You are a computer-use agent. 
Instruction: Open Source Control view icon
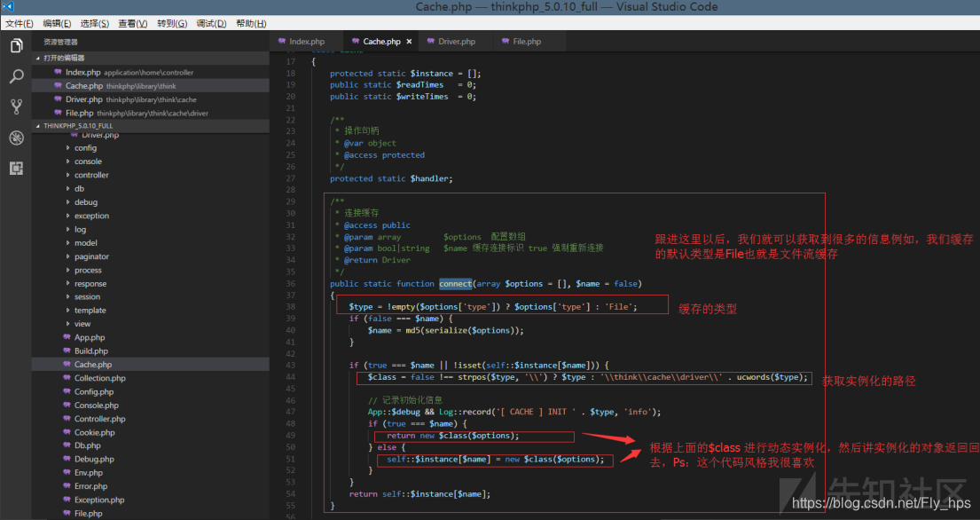(16, 106)
